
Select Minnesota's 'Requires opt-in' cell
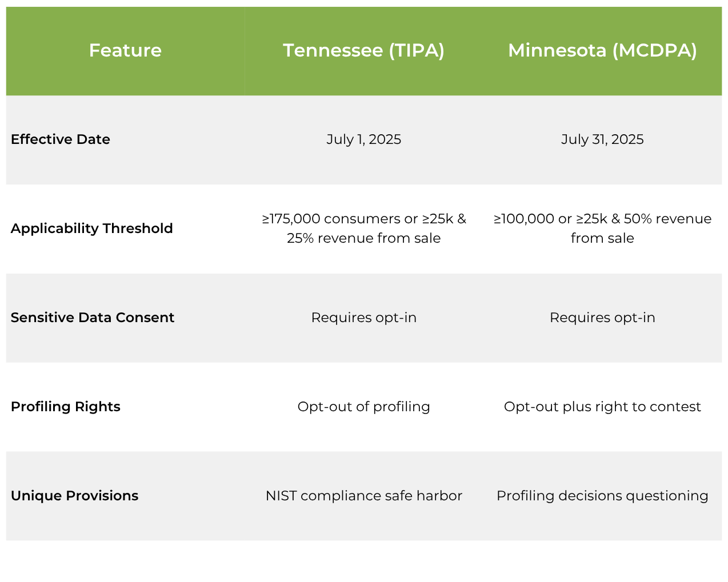pos(602,318)
